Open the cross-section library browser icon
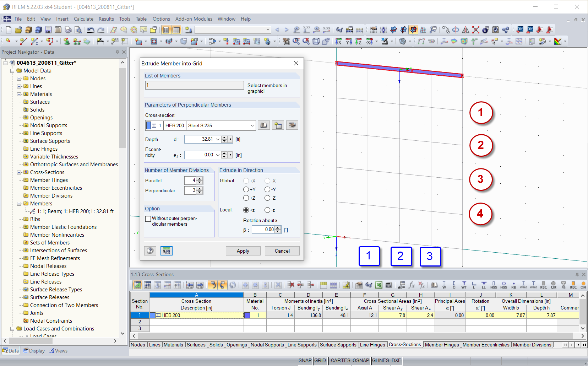 point(264,125)
